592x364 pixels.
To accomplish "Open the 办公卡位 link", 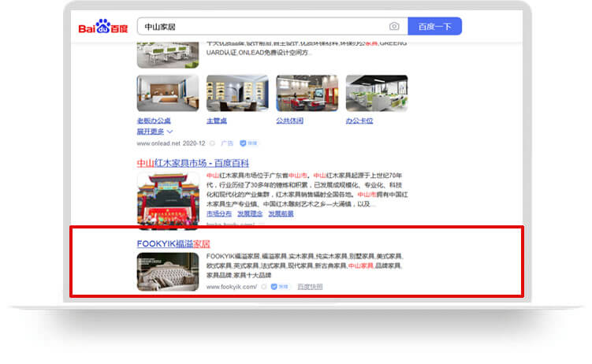I will coord(359,121).
